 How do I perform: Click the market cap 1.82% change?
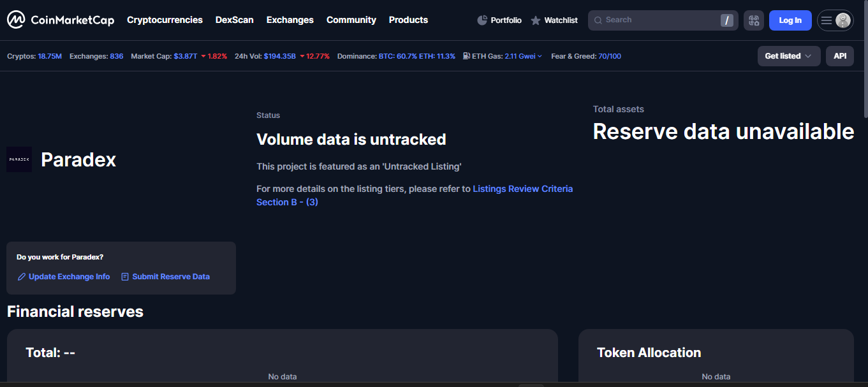coord(214,56)
